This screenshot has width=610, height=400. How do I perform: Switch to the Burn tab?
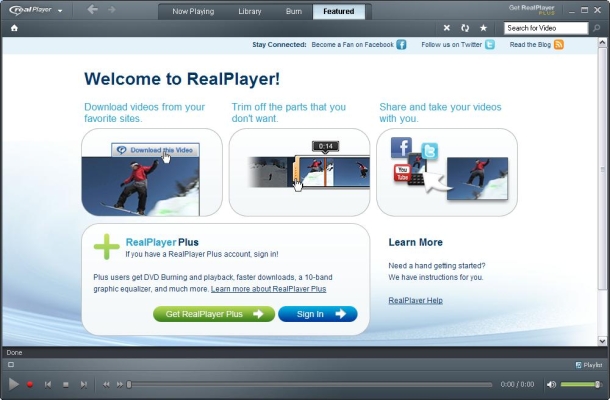pos(294,11)
